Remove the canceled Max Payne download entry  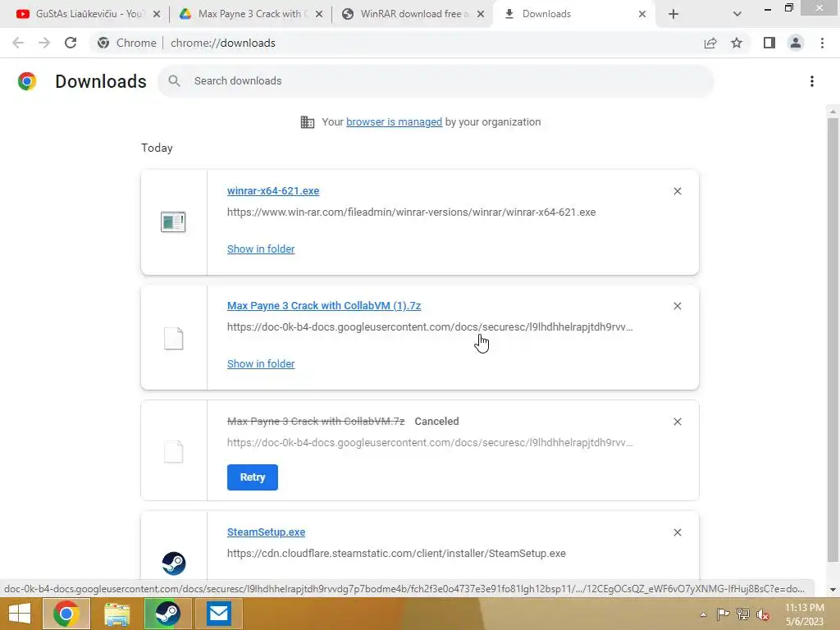tap(677, 422)
